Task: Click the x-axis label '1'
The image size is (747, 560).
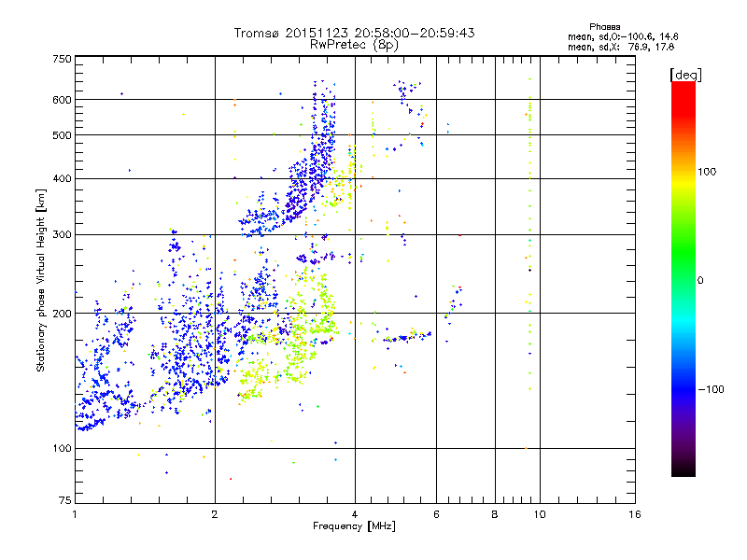Action: [x=75, y=514]
